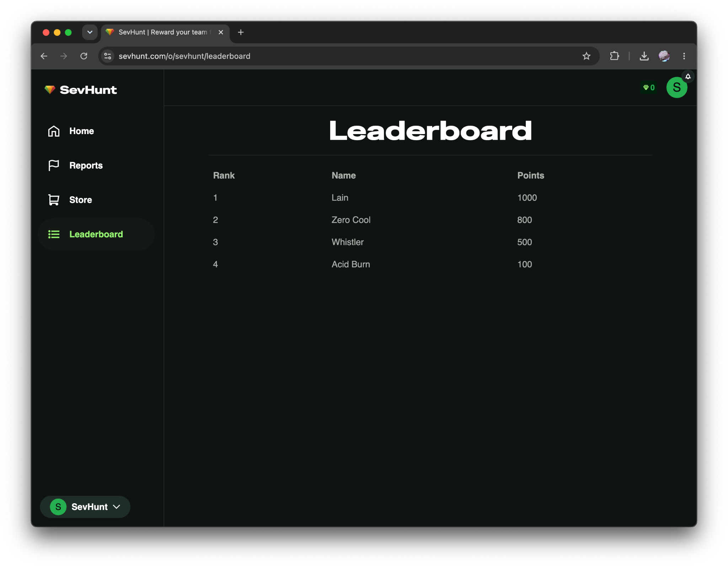Click the Rank column header
Screen dimensions: 728x568
[x=224, y=175]
